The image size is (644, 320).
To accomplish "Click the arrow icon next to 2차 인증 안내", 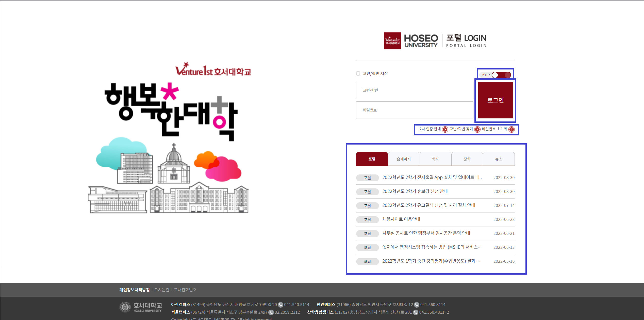I will 445,129.
